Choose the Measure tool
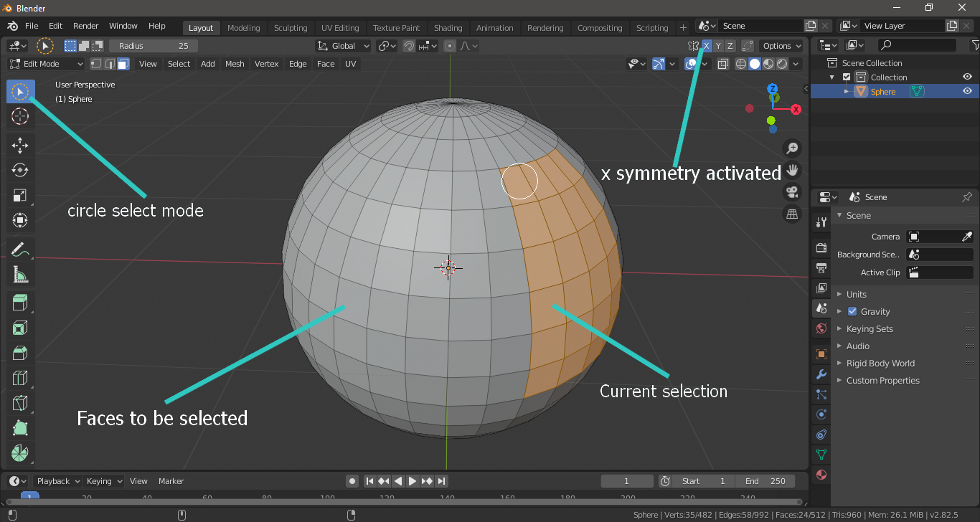 click(x=20, y=274)
